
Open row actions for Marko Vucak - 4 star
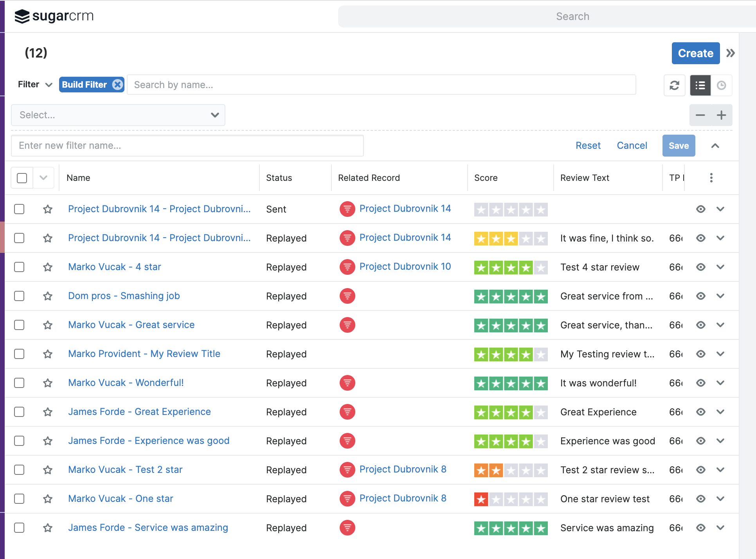click(x=720, y=267)
